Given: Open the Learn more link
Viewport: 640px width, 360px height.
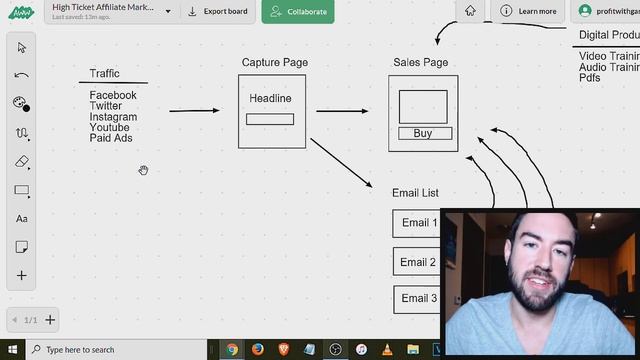Looking at the screenshot, I should [x=528, y=11].
